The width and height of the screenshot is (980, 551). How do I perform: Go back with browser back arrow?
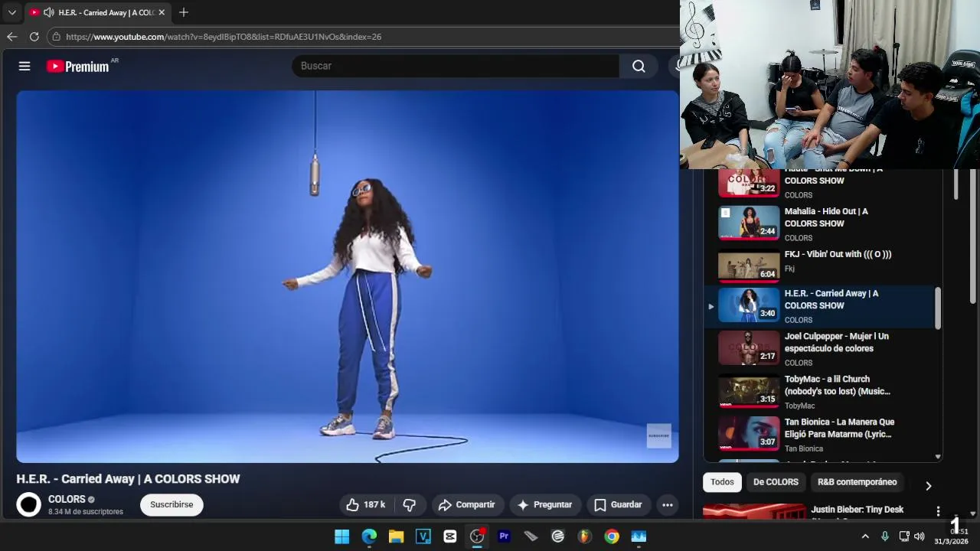[11, 37]
